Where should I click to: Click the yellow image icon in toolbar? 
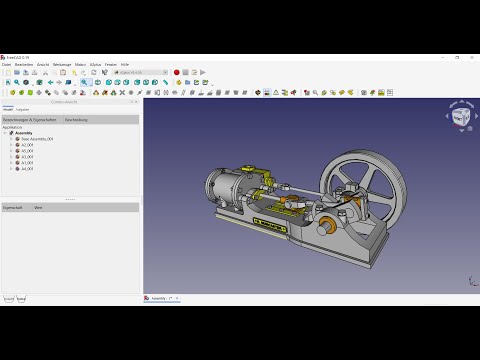[381, 93]
